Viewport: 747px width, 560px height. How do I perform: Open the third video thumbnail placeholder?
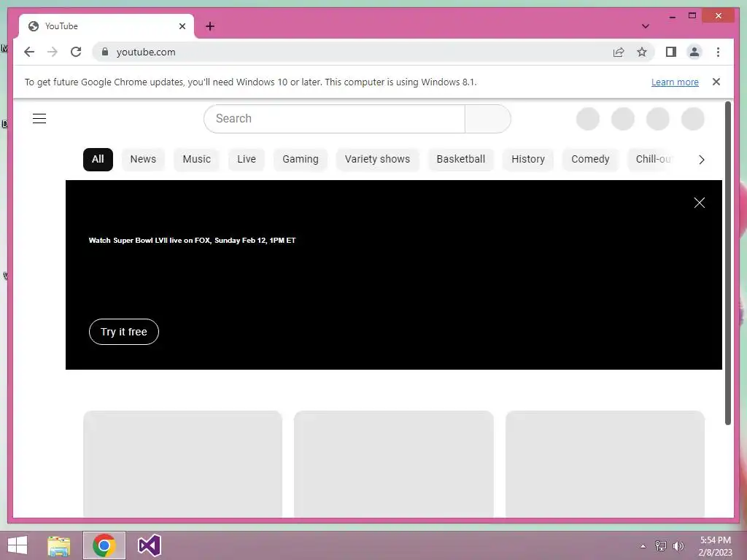605,464
